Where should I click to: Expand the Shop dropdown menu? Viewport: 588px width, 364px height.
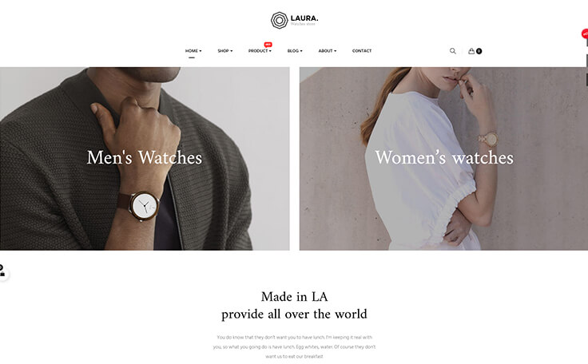tap(225, 51)
